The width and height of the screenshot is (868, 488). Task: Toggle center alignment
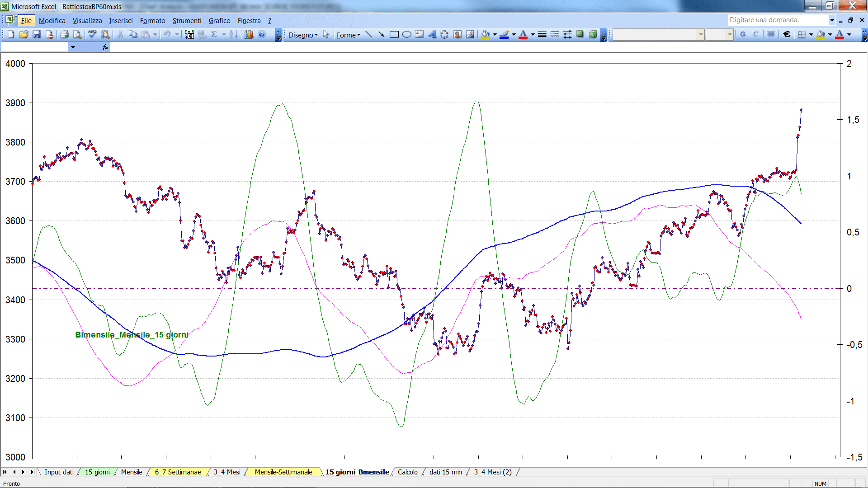tap(771, 34)
